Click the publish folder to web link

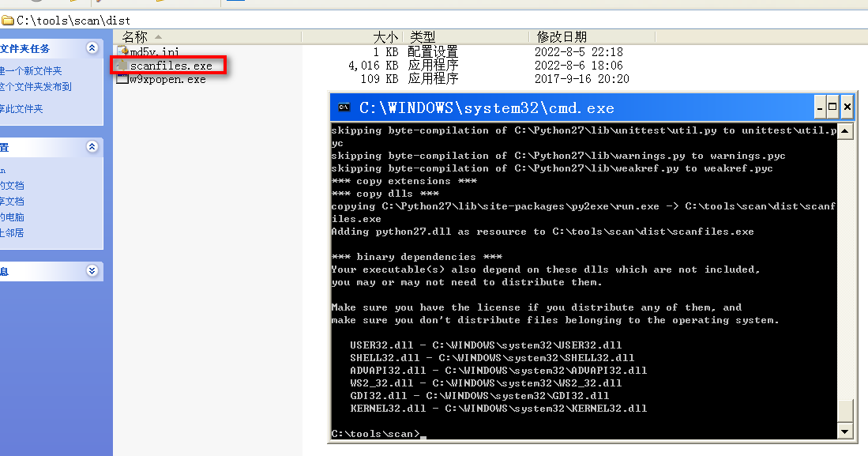pos(36,86)
